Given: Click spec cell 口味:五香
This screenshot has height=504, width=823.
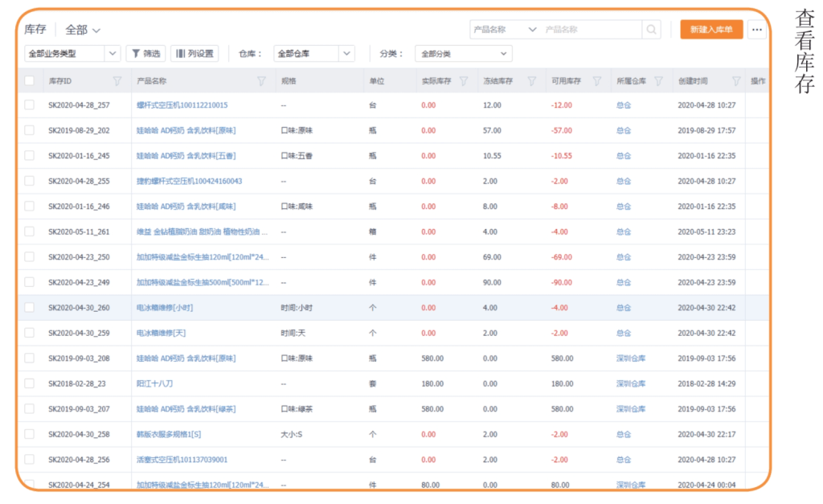Looking at the screenshot, I should pos(297,156).
